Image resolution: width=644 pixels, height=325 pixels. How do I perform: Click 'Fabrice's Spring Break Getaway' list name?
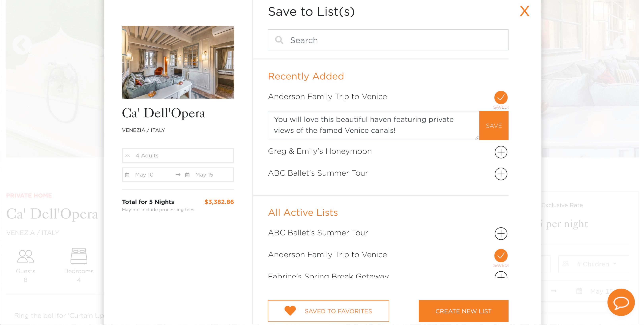[x=328, y=275]
